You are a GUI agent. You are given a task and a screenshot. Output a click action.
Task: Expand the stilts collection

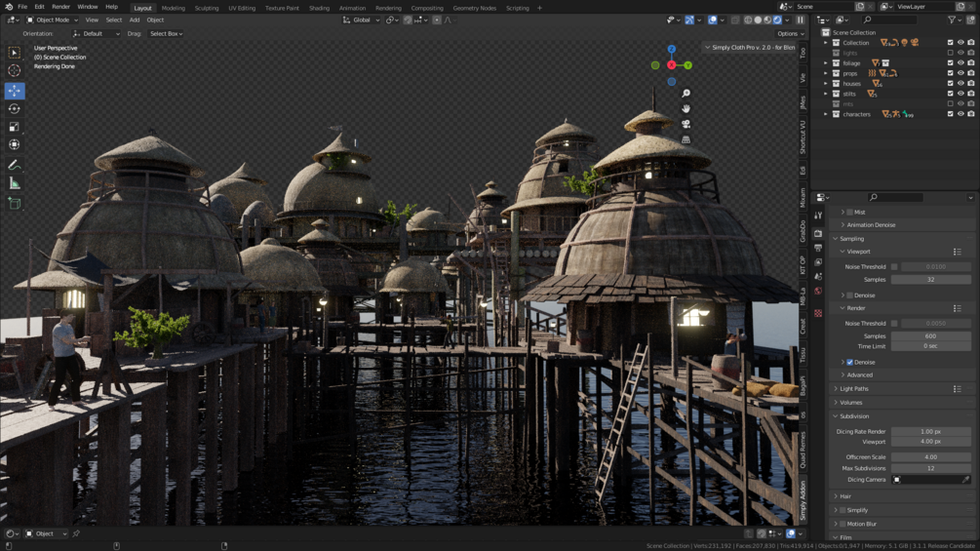(x=826, y=94)
